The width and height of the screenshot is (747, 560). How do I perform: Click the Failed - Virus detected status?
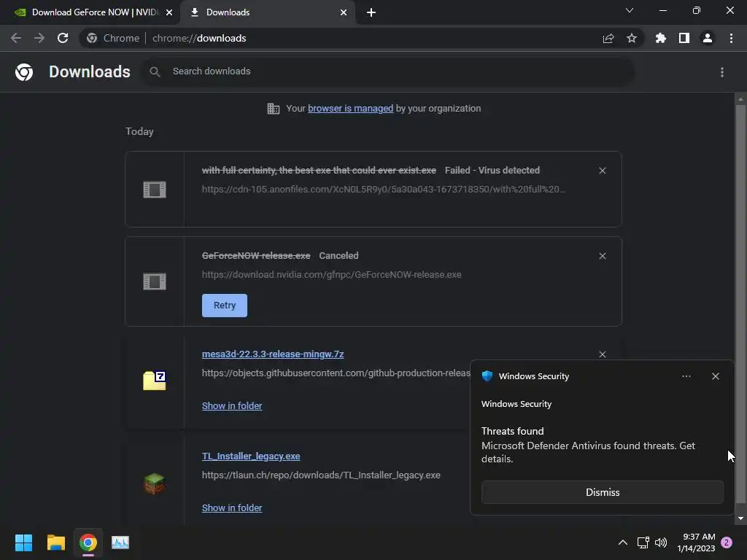pos(492,171)
